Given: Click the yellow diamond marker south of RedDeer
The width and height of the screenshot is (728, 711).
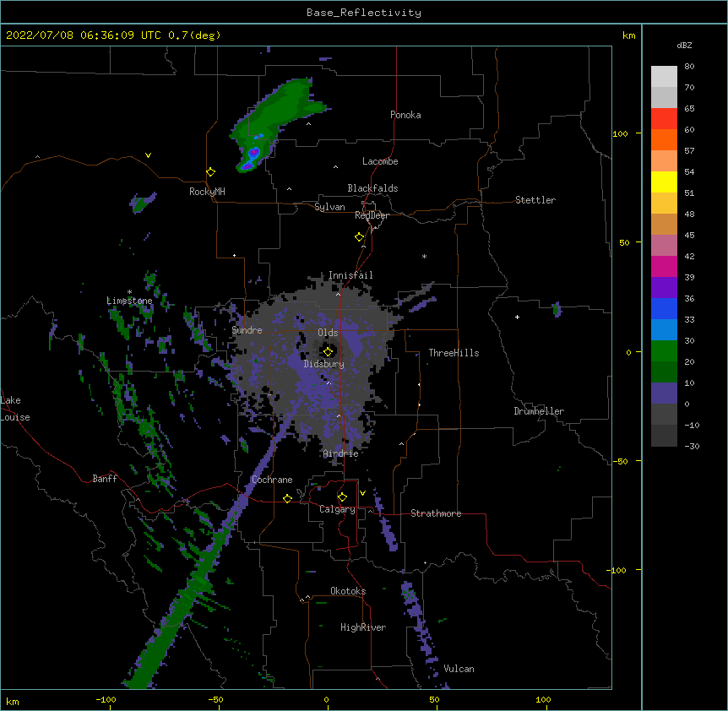Looking at the screenshot, I should click(x=360, y=237).
